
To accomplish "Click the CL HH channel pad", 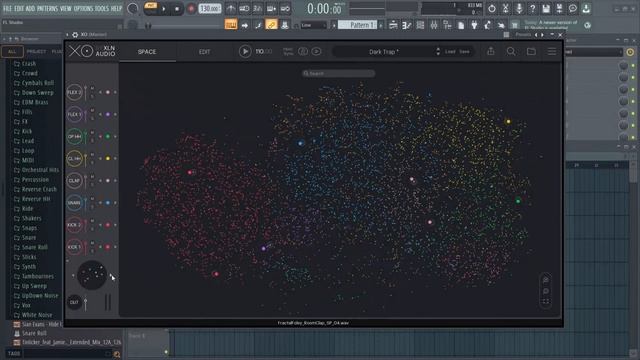I will tap(74, 159).
